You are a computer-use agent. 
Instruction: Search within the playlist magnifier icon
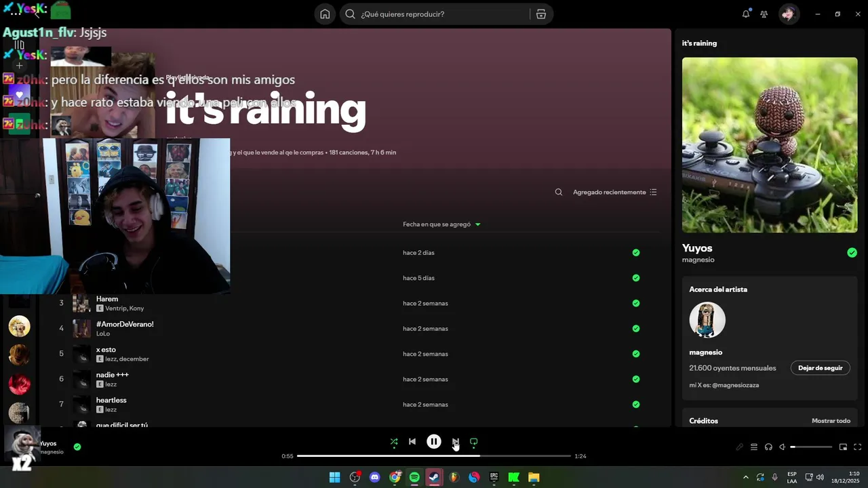point(559,192)
